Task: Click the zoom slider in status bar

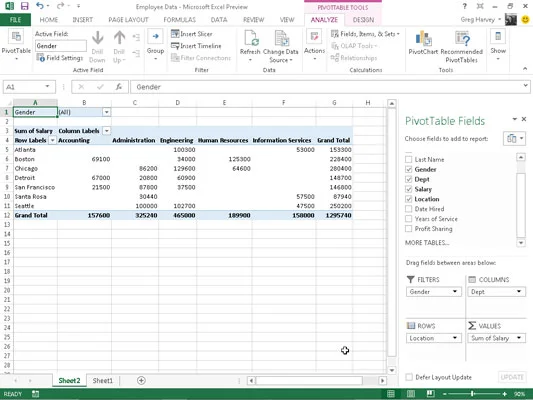Action: tap(472, 394)
